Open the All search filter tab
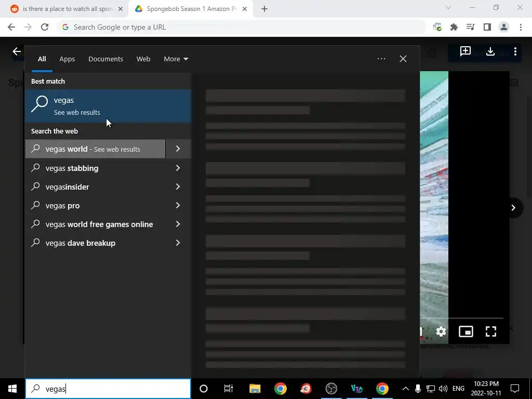 click(42, 59)
